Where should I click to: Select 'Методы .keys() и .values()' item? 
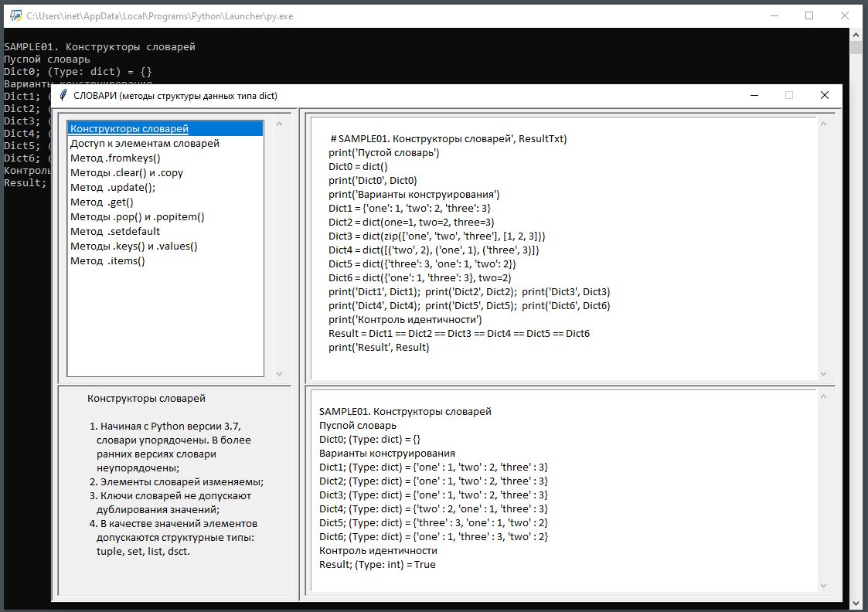coord(134,246)
